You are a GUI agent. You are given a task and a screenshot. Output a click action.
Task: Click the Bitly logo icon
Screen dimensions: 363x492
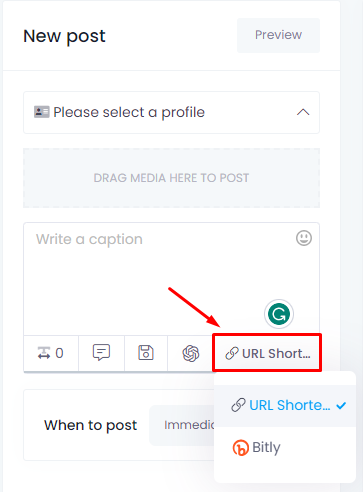point(241,448)
